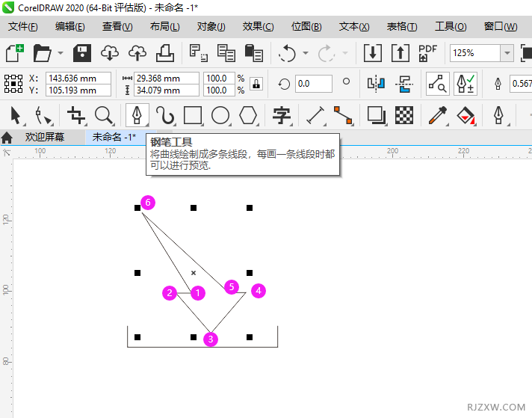
Task: Undo the last action
Action: pos(287,53)
